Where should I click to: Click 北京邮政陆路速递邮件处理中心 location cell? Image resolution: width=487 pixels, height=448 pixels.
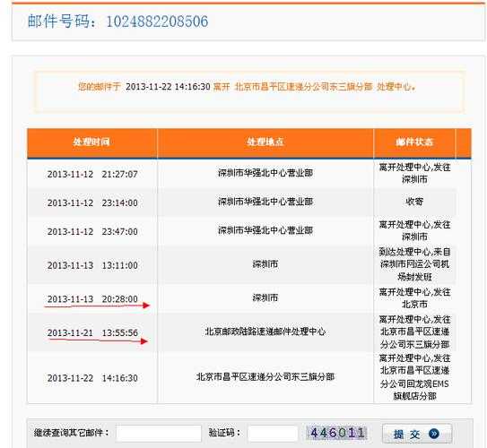pos(265,332)
